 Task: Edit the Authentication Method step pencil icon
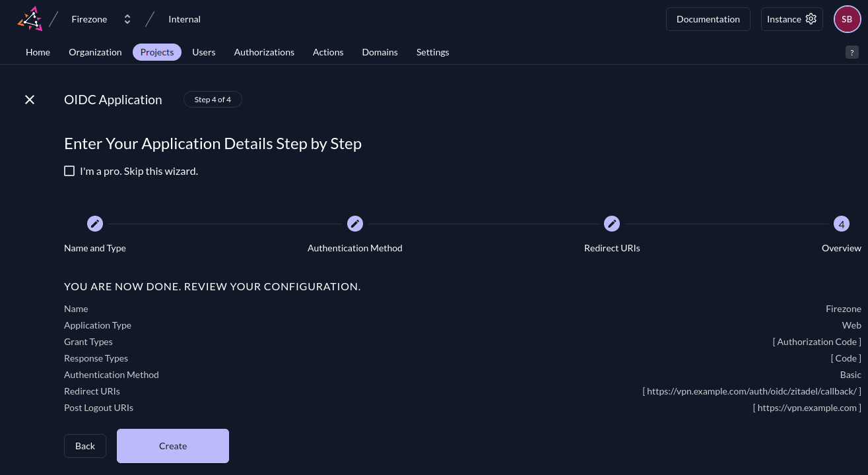(x=355, y=224)
